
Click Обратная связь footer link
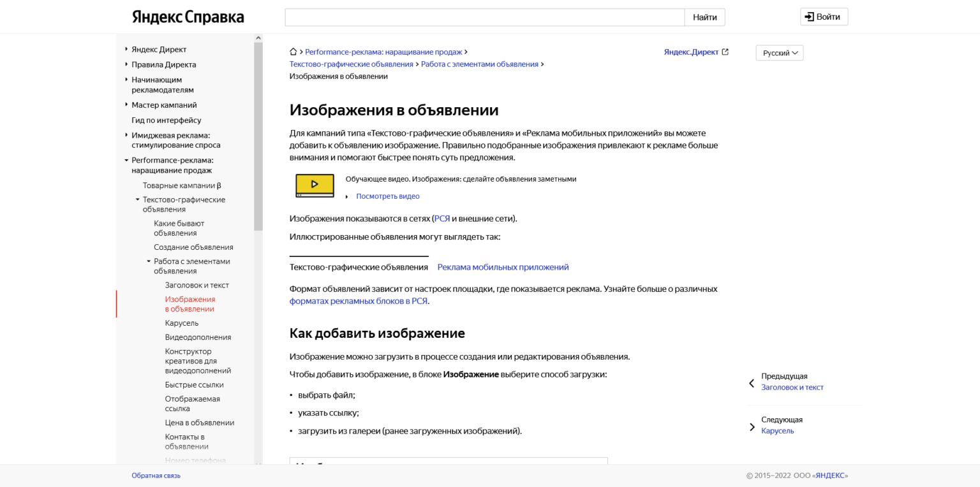point(156,476)
